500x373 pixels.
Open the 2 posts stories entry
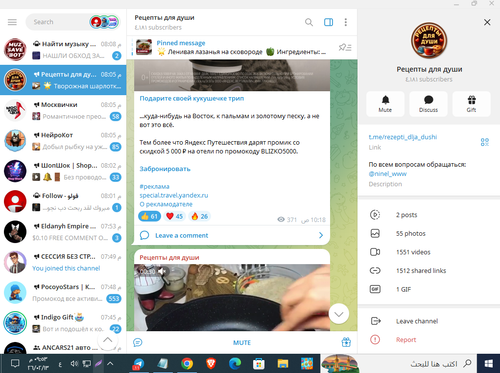tap(429, 215)
